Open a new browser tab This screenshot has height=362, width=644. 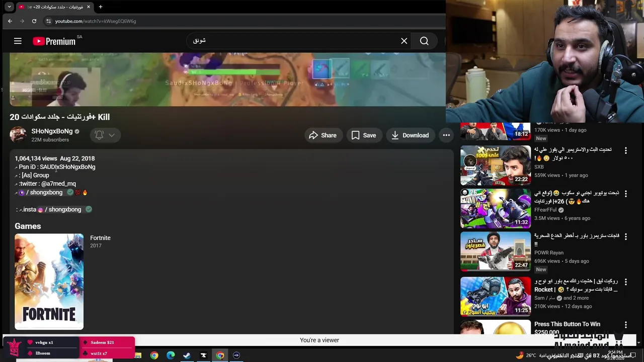pyautogui.click(x=101, y=7)
